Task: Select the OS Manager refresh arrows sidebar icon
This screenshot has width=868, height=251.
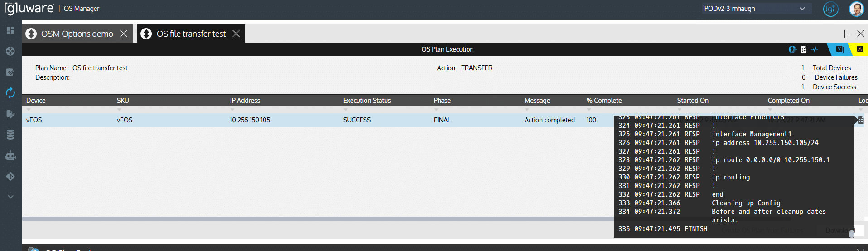Action: (10, 93)
